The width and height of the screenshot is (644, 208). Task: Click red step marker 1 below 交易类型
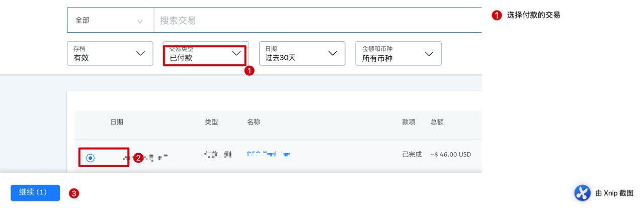pos(249,71)
